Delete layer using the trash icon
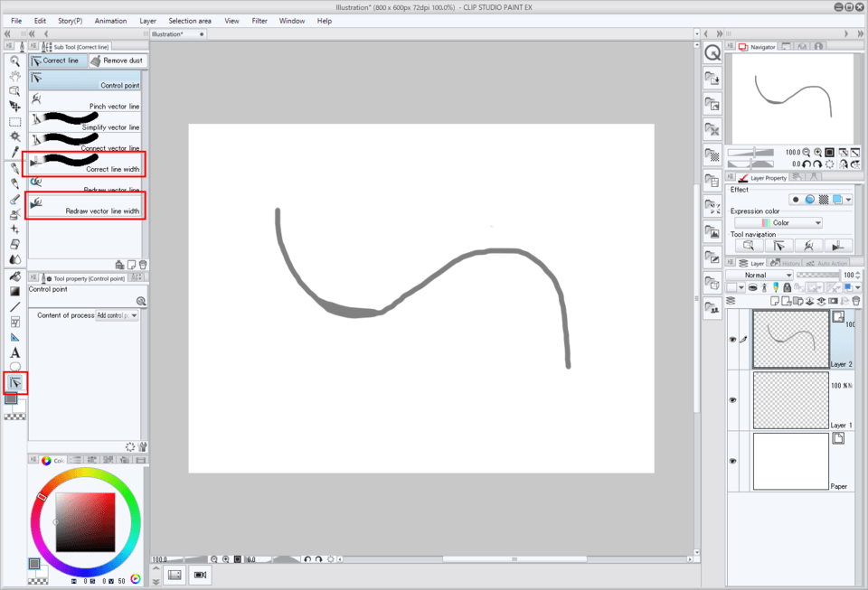The width and height of the screenshot is (868, 590). click(x=856, y=302)
